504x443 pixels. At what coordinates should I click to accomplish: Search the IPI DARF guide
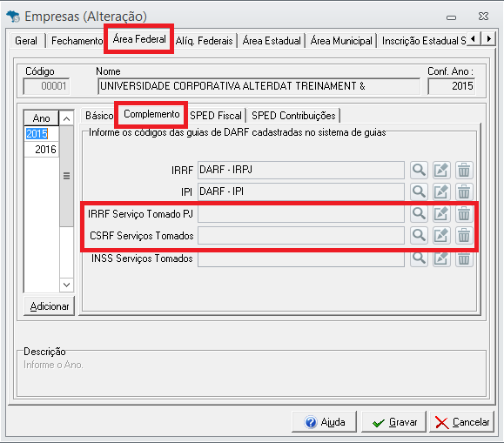tap(419, 191)
